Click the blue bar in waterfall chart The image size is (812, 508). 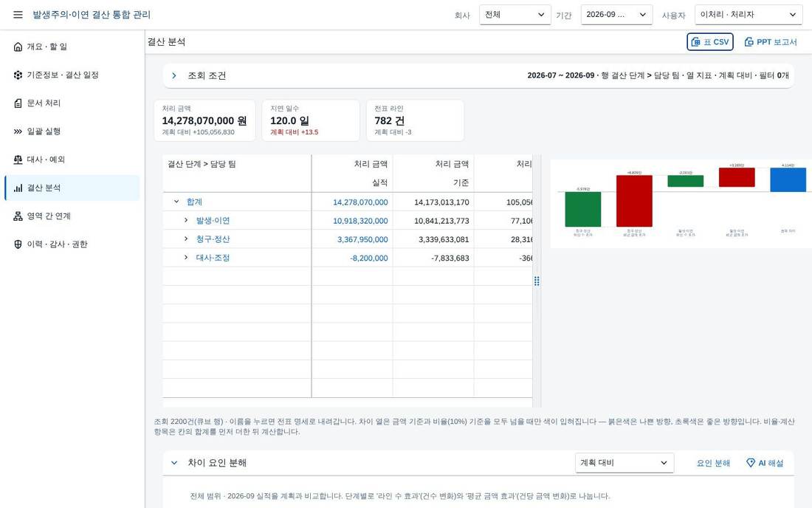tap(788, 179)
